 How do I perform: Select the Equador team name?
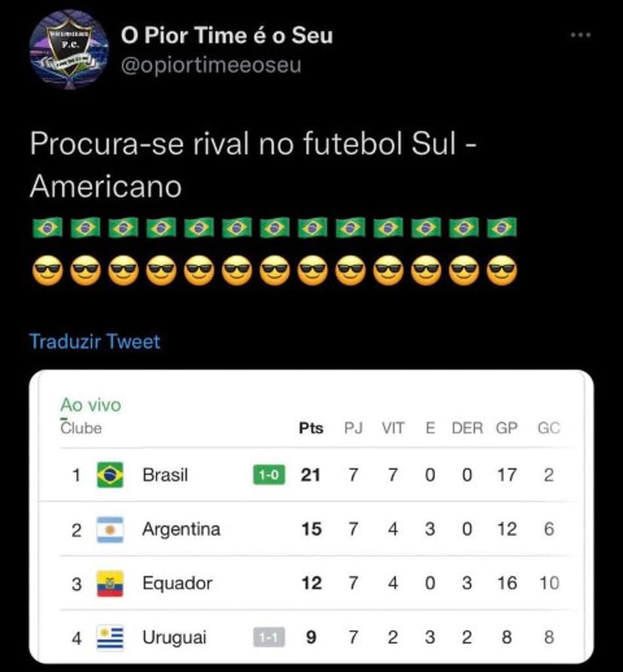(178, 583)
